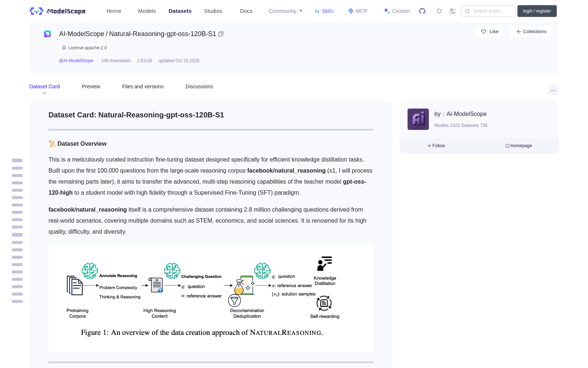Click the 'Dataset Card: Natural-Reasoning-gpt-oss-120B-S1' heading
Screen dimensions: 588x368
coord(136,115)
